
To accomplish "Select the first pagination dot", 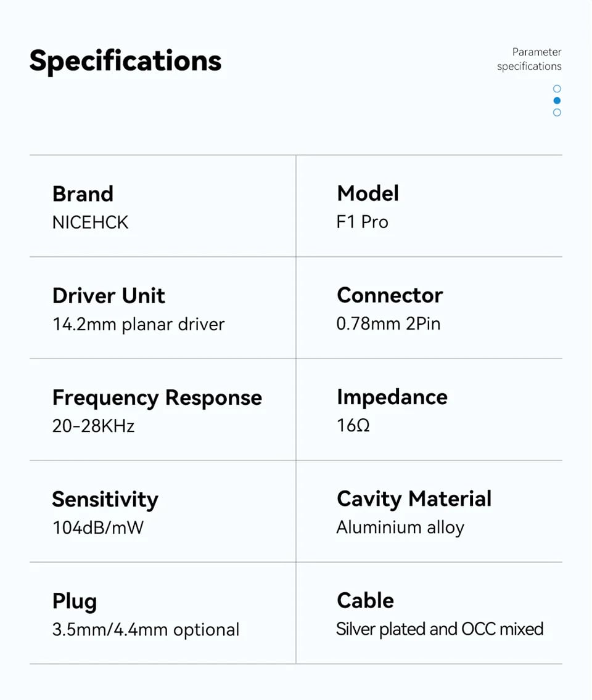I will pos(557,89).
